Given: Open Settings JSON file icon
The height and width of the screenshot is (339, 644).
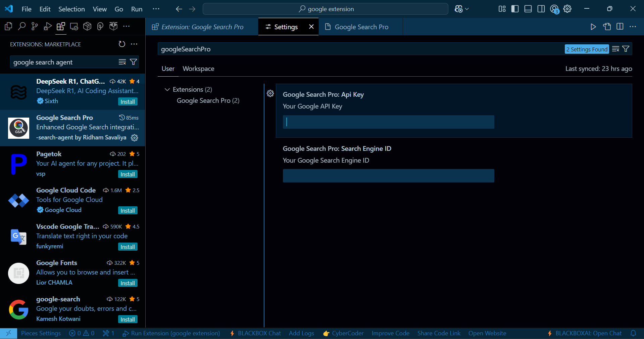Looking at the screenshot, I should coord(607,27).
